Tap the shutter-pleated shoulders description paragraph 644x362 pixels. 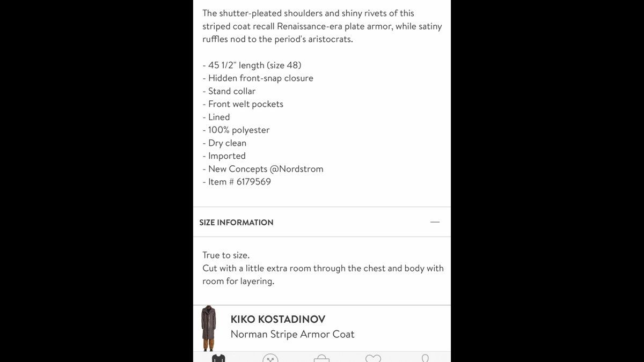322,26
